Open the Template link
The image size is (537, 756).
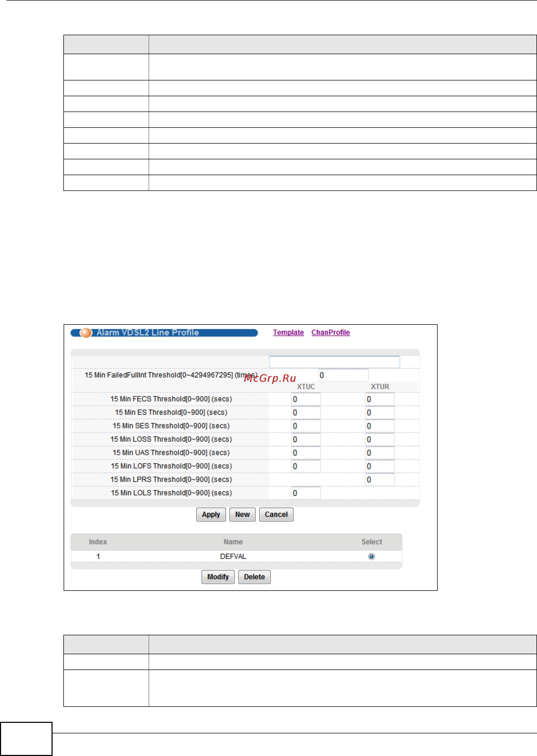(x=288, y=333)
